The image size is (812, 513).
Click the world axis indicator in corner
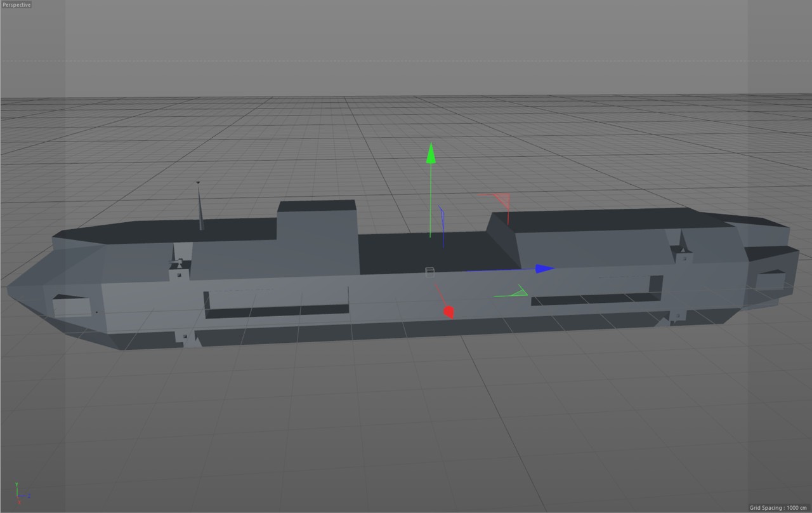[x=20, y=493]
